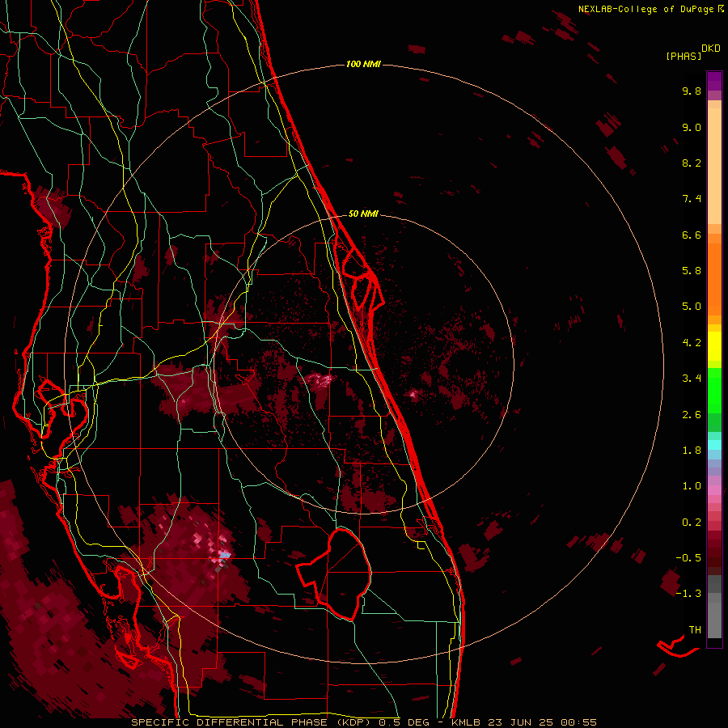This screenshot has height=728, width=728.
Task: Select the 0.2 value on color scale
Action: 692,522
